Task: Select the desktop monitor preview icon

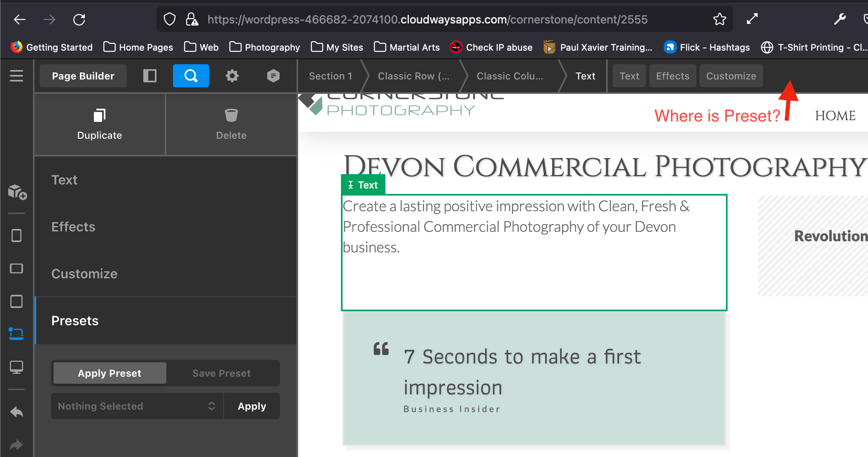Action: 16,366
